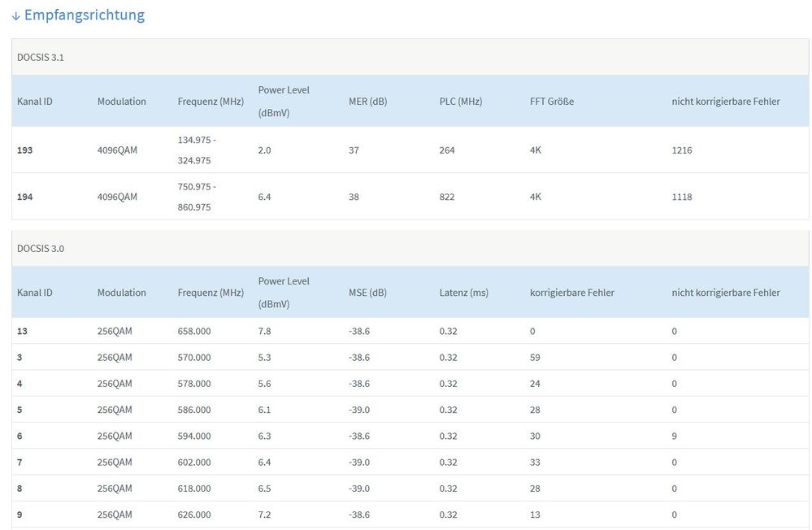Select uncorrectable error count 1216

tap(681, 150)
